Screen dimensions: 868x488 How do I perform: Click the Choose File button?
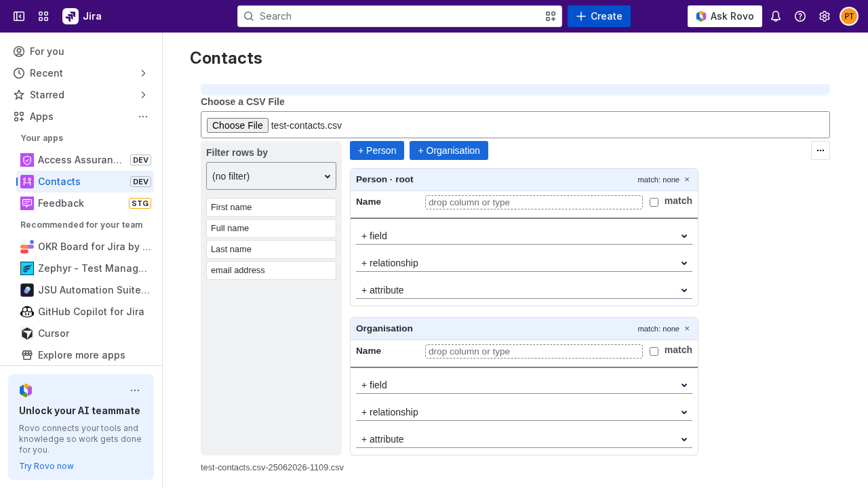coord(237,125)
